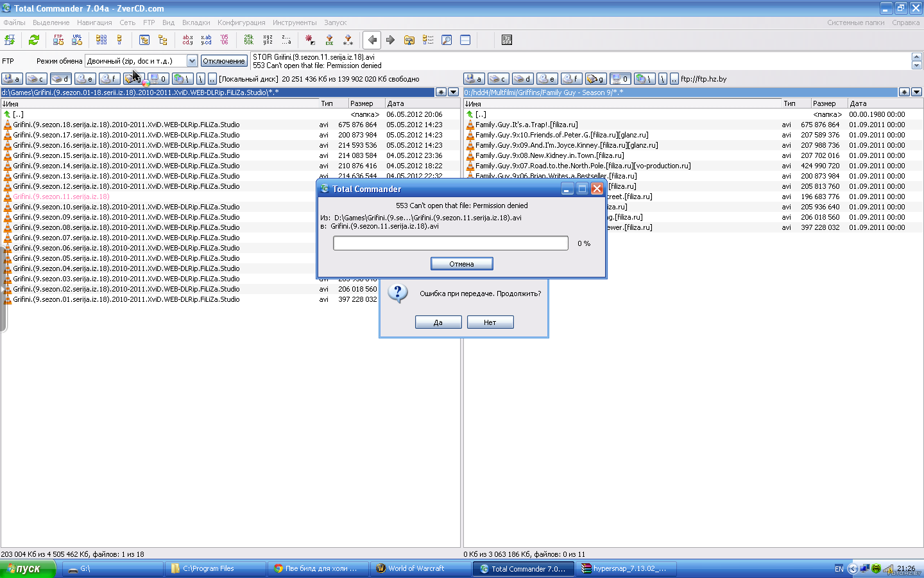Answer Нет in the error dialog
924x578 pixels.
tap(490, 322)
